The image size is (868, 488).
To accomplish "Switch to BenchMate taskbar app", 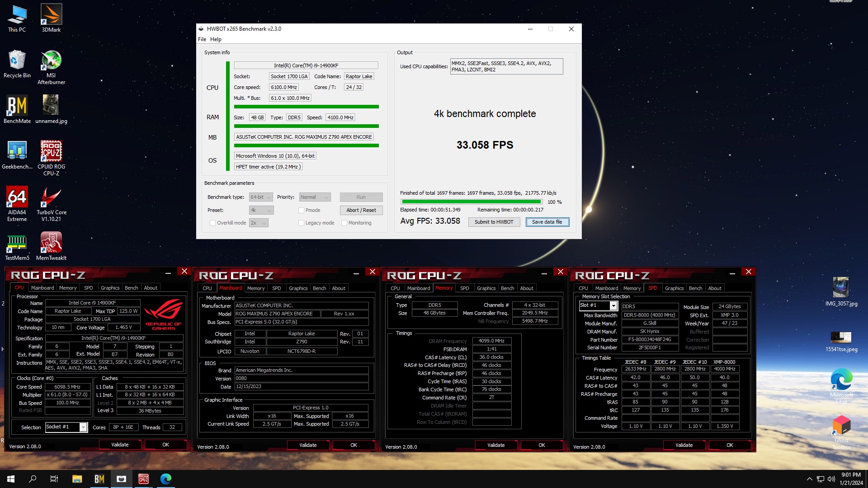I will coord(99,479).
